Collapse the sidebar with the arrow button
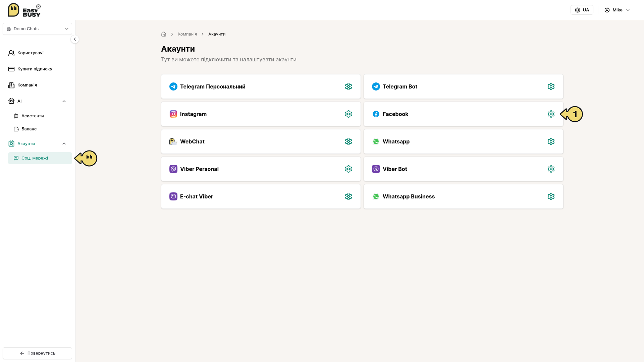The height and width of the screenshot is (362, 644). click(x=75, y=39)
